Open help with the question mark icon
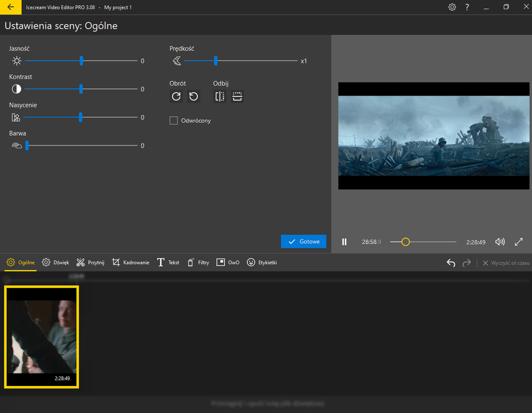The height and width of the screenshot is (413, 532). click(467, 7)
